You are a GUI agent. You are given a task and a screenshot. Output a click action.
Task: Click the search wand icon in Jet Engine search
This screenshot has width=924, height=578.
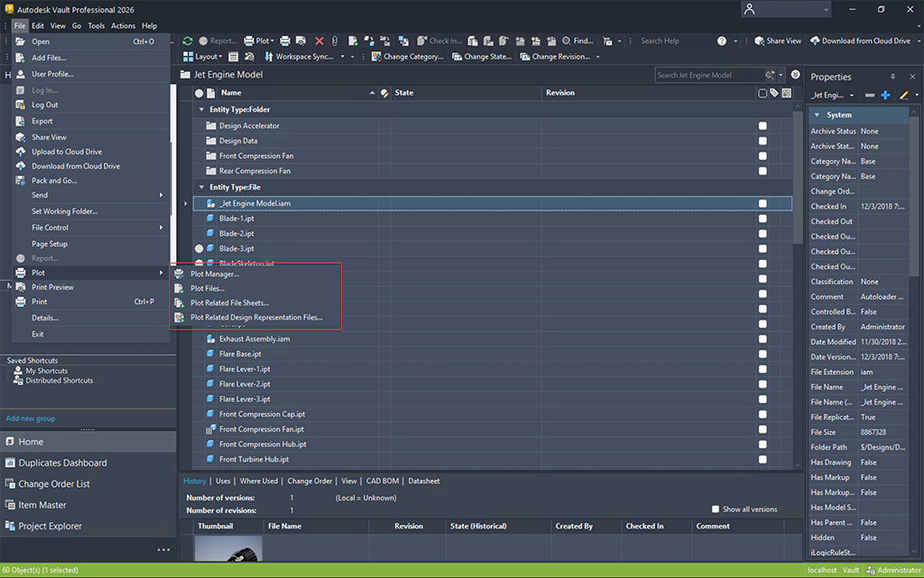click(x=770, y=75)
